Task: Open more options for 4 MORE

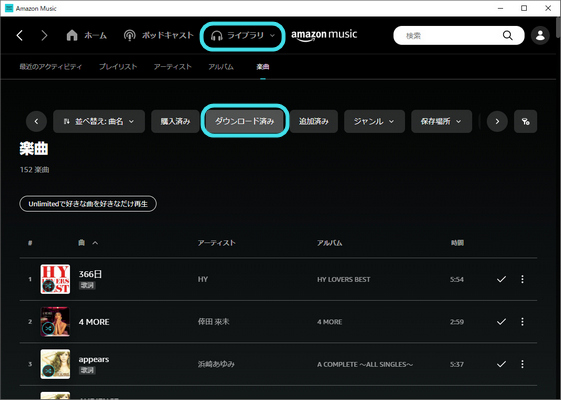Action: point(522,322)
